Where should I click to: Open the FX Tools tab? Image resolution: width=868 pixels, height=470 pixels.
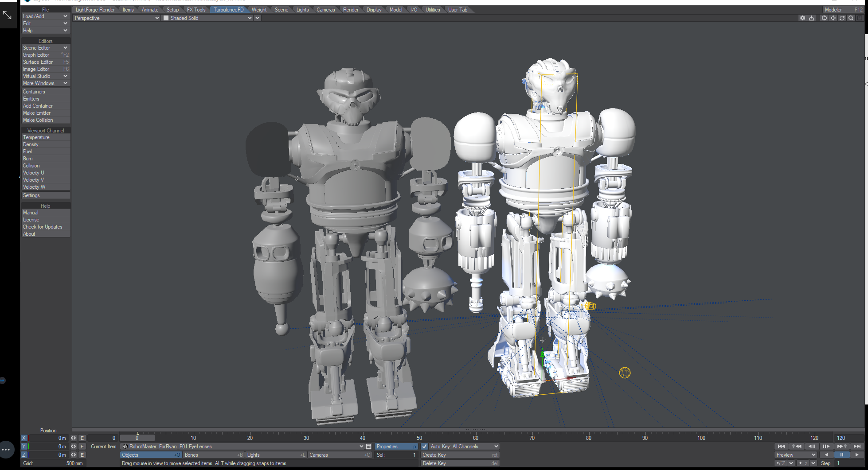[x=196, y=10]
